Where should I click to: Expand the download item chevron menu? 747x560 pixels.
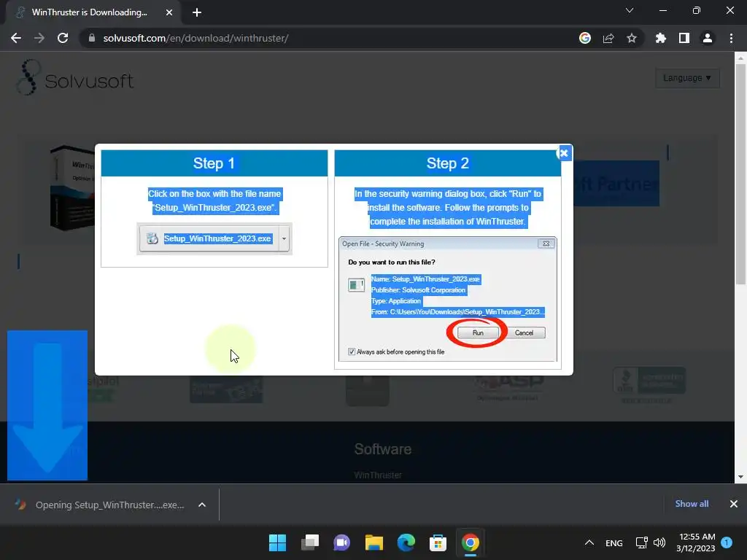point(202,505)
